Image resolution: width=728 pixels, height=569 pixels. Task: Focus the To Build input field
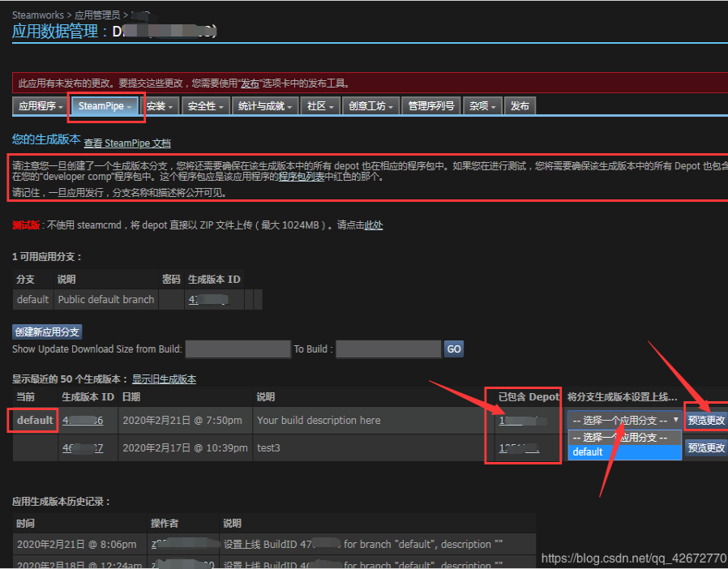click(x=388, y=349)
